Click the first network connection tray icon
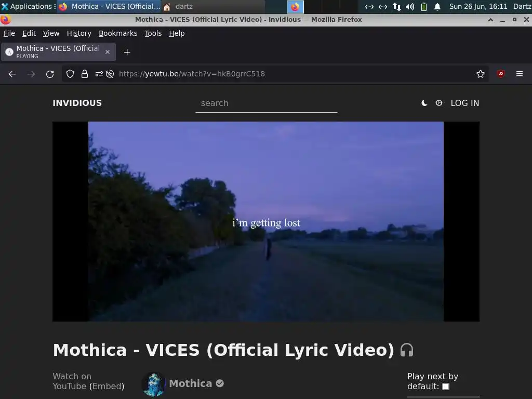Screen dimensions: 532x399 point(369,7)
